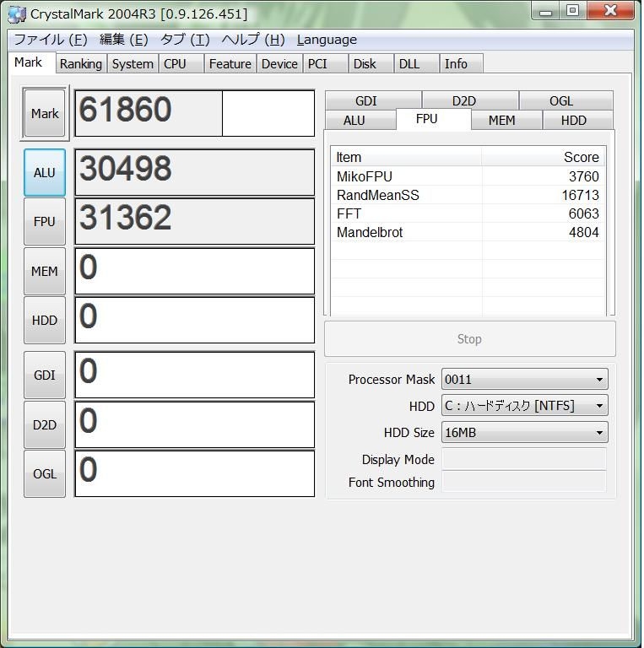Switch result panel to OGL tab

point(566,101)
